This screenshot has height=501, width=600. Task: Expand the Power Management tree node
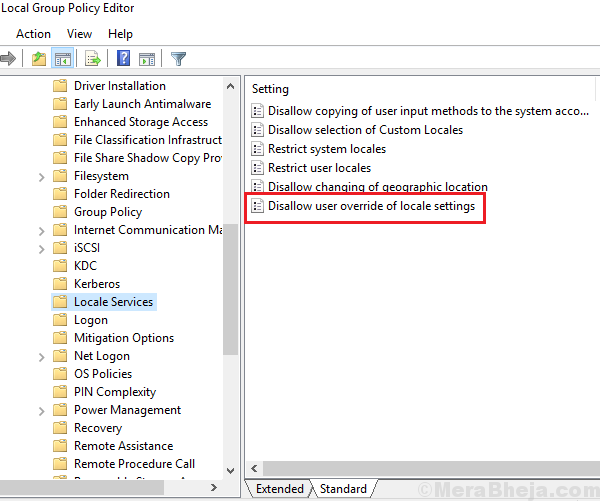(x=42, y=411)
